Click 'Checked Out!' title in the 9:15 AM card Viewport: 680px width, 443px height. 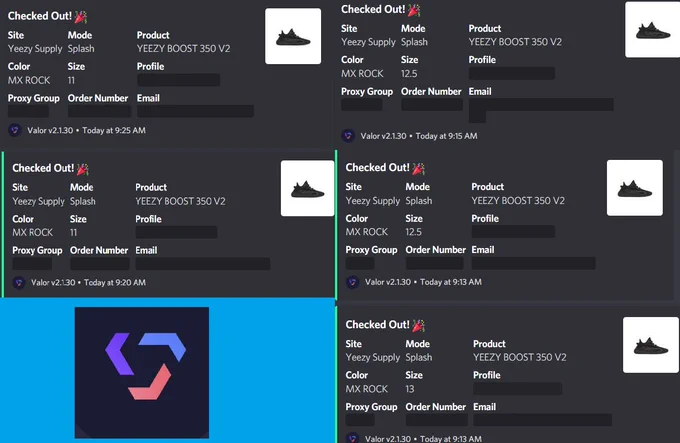[373, 10]
